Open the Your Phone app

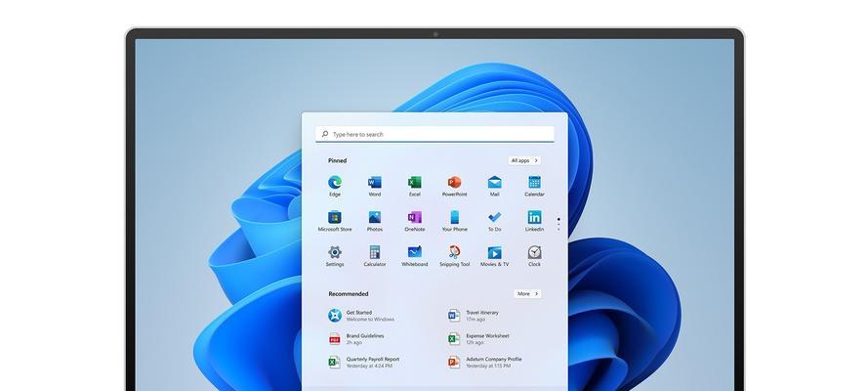pyautogui.click(x=454, y=221)
